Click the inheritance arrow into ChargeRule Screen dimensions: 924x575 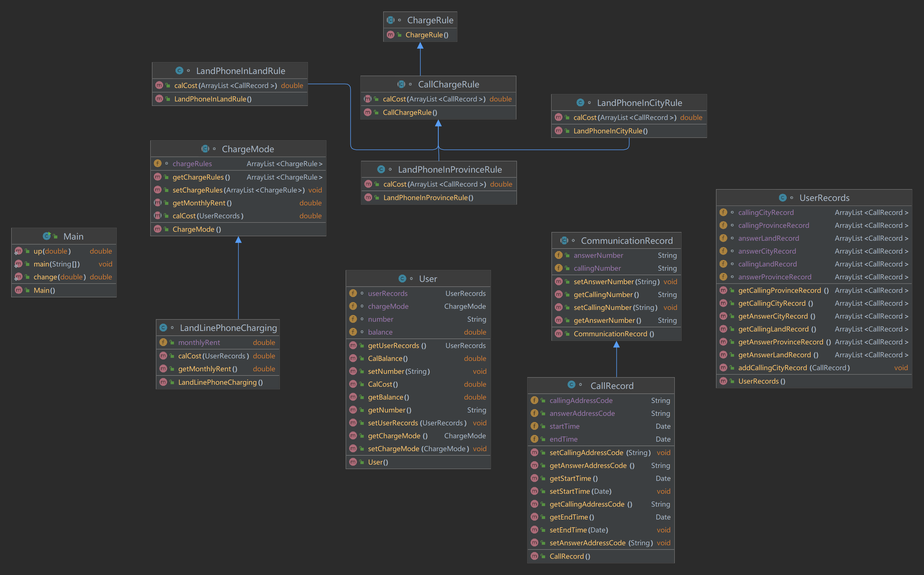[420, 46]
